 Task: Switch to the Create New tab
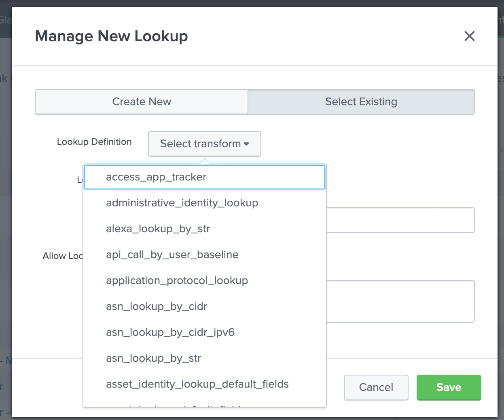142,102
